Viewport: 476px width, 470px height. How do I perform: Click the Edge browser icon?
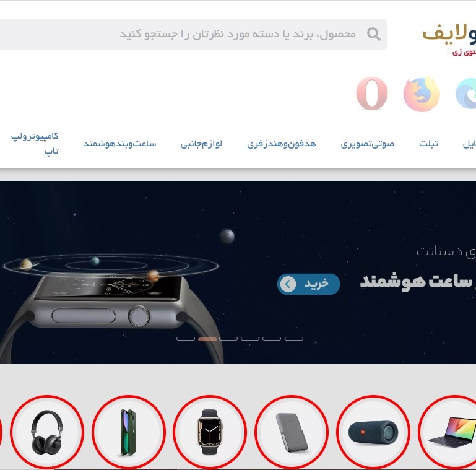click(466, 94)
